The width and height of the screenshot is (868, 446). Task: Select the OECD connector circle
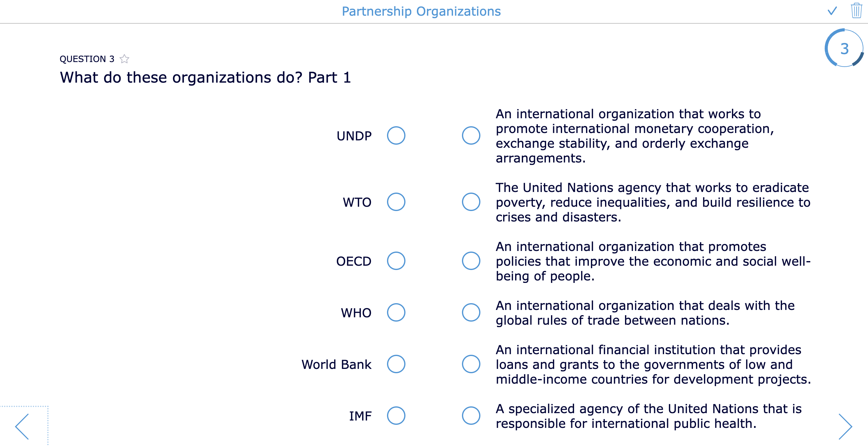click(x=397, y=261)
